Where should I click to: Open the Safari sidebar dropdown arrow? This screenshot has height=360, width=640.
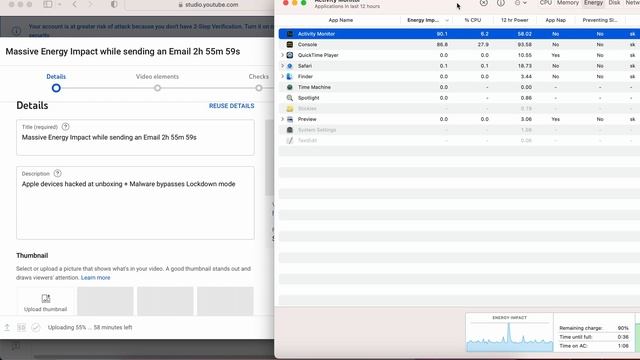pos(60,4)
